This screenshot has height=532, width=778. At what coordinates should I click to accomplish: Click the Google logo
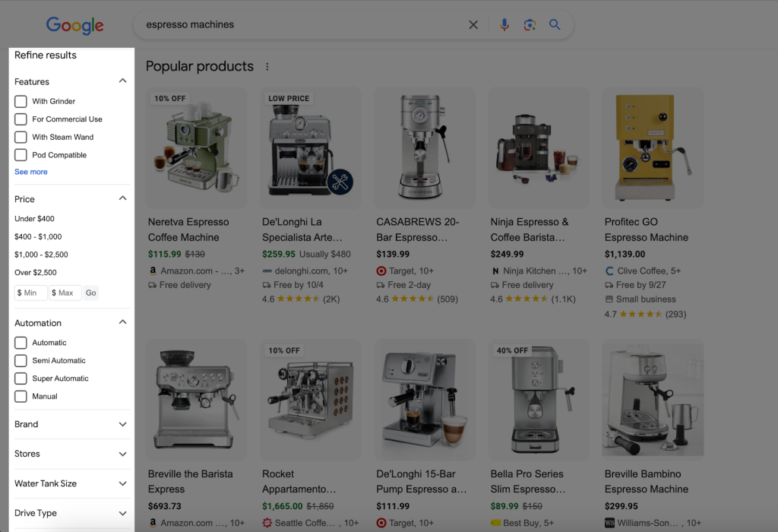pyautogui.click(x=74, y=25)
